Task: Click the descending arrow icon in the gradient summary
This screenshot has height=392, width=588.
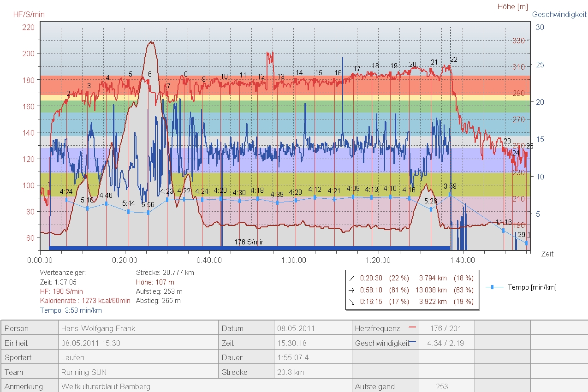Action: [x=352, y=302]
